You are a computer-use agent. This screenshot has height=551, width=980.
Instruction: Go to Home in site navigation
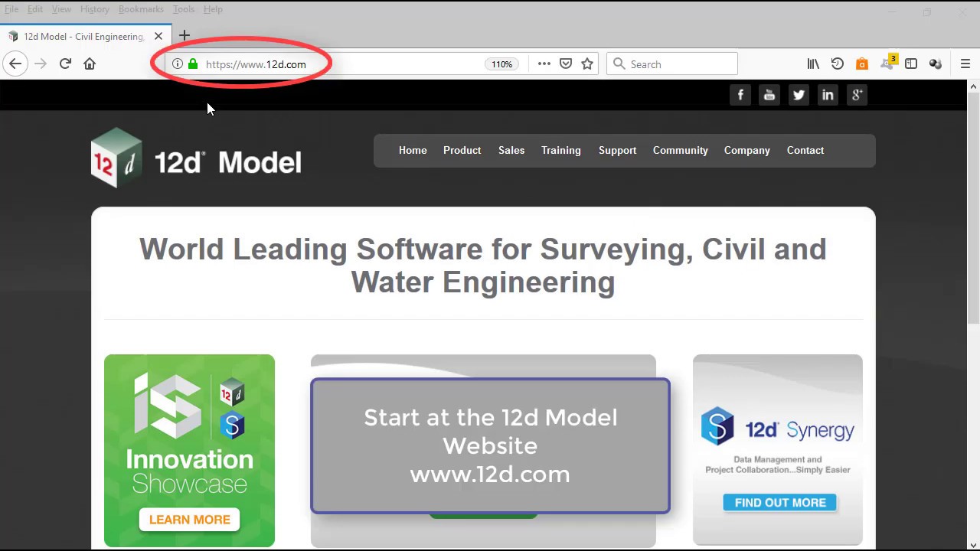coord(413,151)
